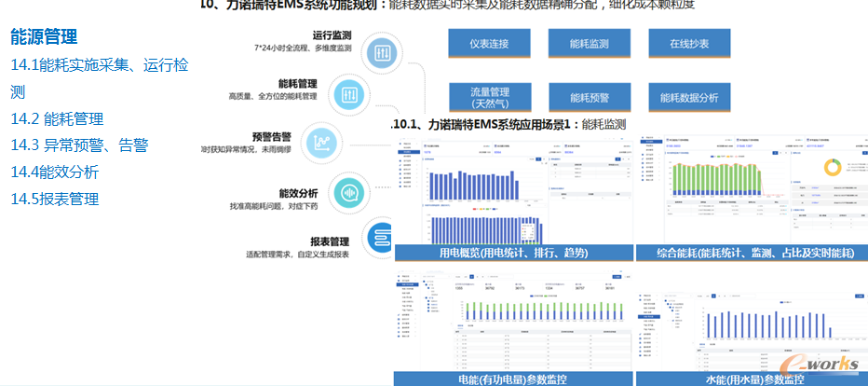The image size is (868, 386).
Task: Click text 高质量、全方位的能耗管理
Action: [273, 96]
